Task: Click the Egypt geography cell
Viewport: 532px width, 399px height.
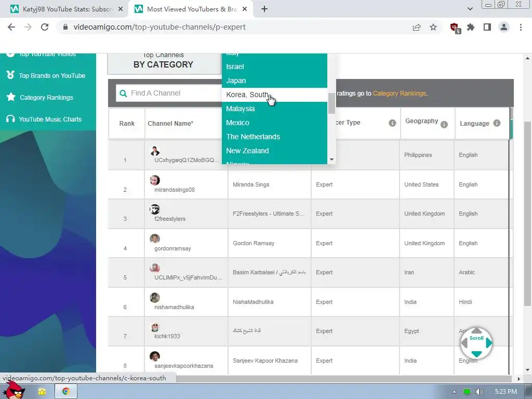Action: [427, 331]
